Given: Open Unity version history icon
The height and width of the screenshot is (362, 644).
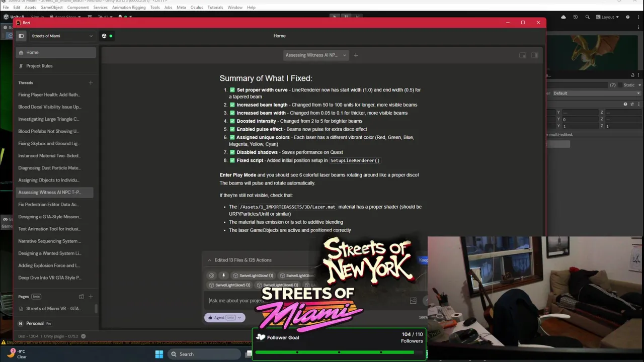Looking at the screenshot, I should [576, 17].
